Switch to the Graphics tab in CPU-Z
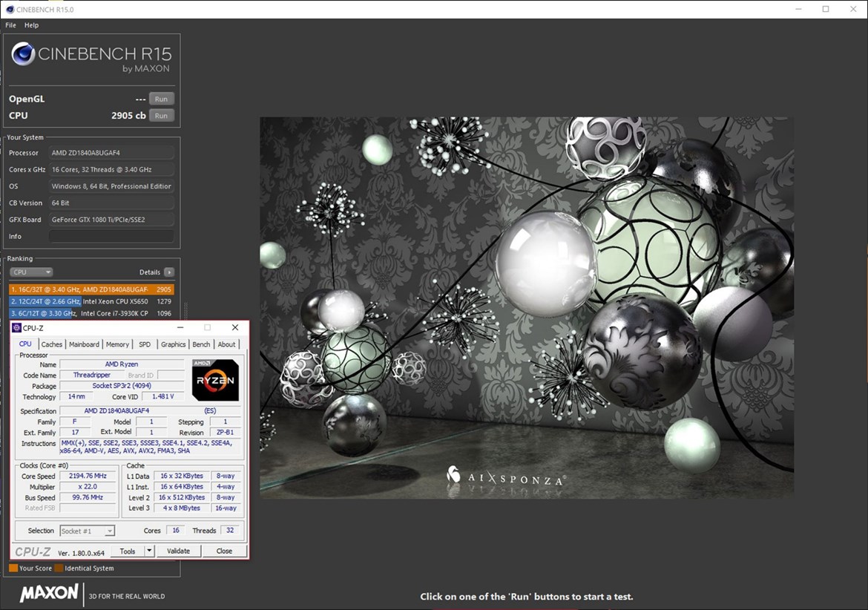The image size is (868, 610). tap(174, 344)
